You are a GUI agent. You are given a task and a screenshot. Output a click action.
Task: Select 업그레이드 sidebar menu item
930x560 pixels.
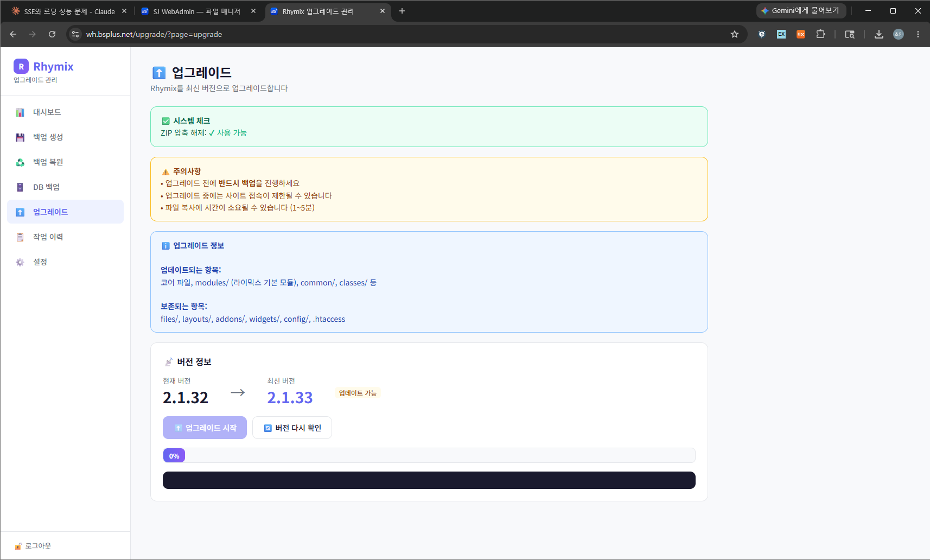coord(65,212)
